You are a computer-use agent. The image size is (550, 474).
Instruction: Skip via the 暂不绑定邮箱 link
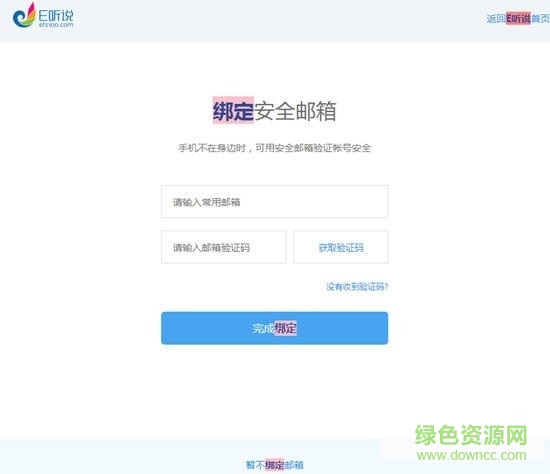coord(275,465)
